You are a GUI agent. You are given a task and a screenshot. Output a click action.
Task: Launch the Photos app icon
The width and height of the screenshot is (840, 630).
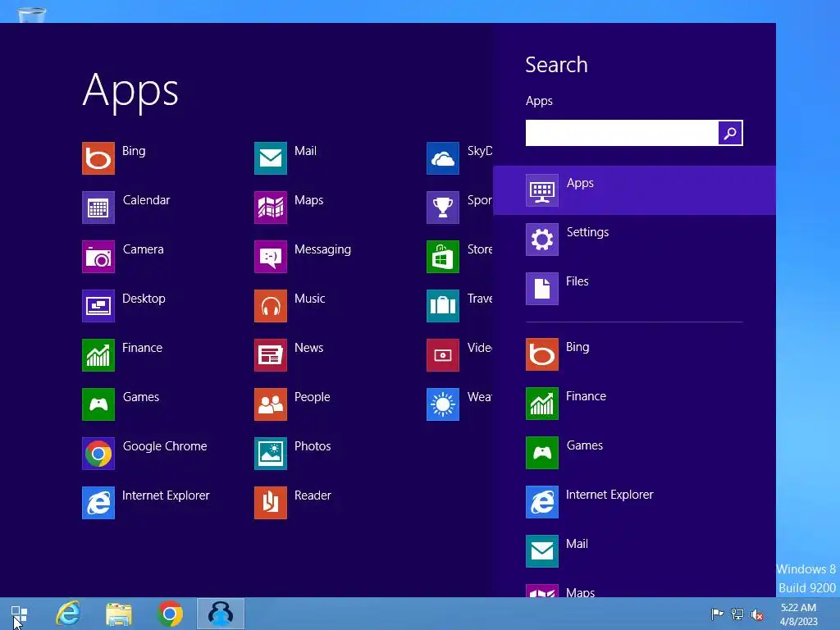[271, 454]
